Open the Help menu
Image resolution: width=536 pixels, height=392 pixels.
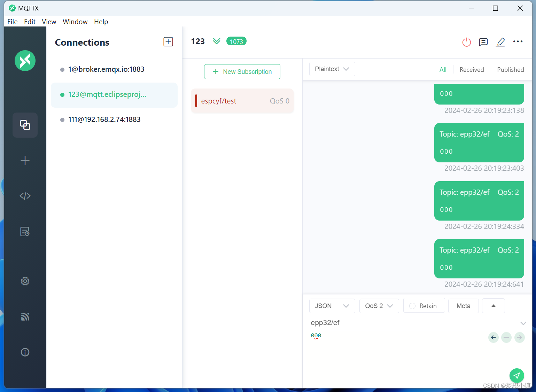coord(101,22)
